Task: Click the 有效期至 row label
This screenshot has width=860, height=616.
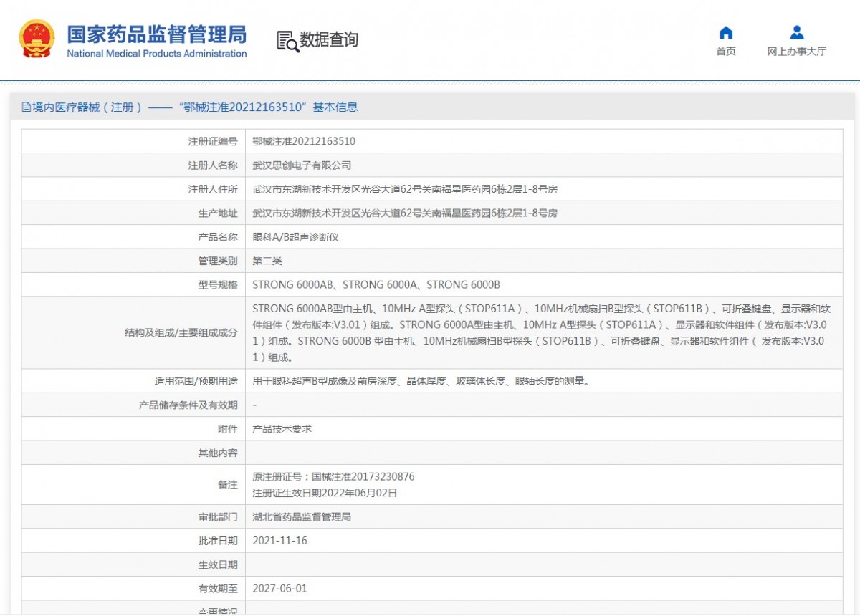Action: [x=218, y=589]
